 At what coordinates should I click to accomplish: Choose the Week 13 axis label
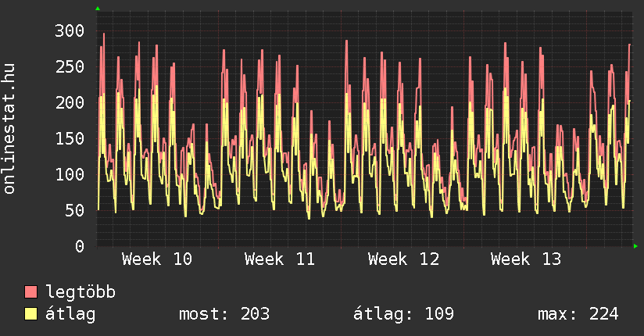(525, 259)
